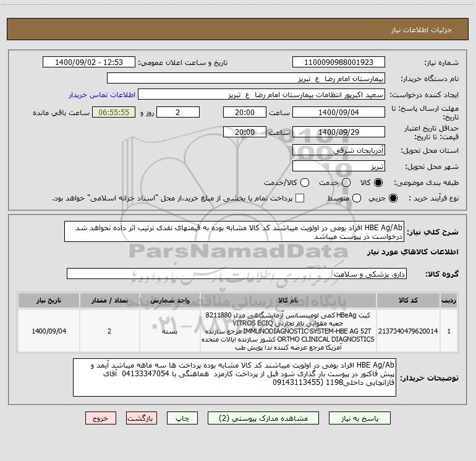
Task: Click the response deadline date 1400/09/04 field
Action: [339, 112]
